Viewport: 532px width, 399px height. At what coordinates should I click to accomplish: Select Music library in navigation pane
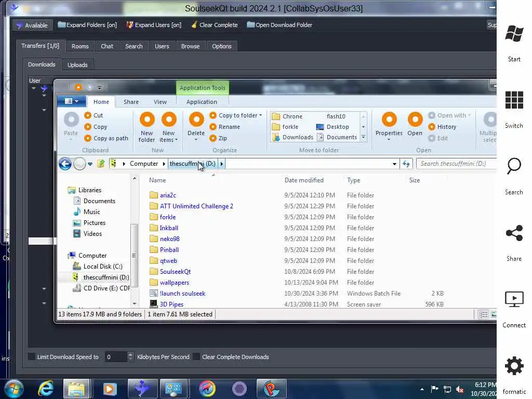tap(87, 212)
